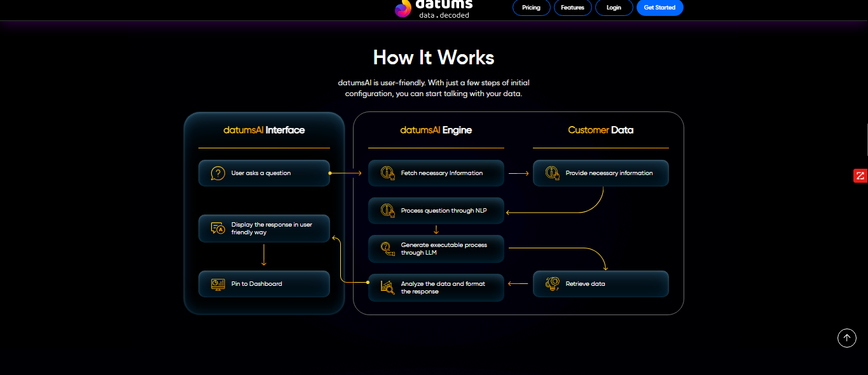Click the question bubble icon
868x375 pixels.
(218, 173)
